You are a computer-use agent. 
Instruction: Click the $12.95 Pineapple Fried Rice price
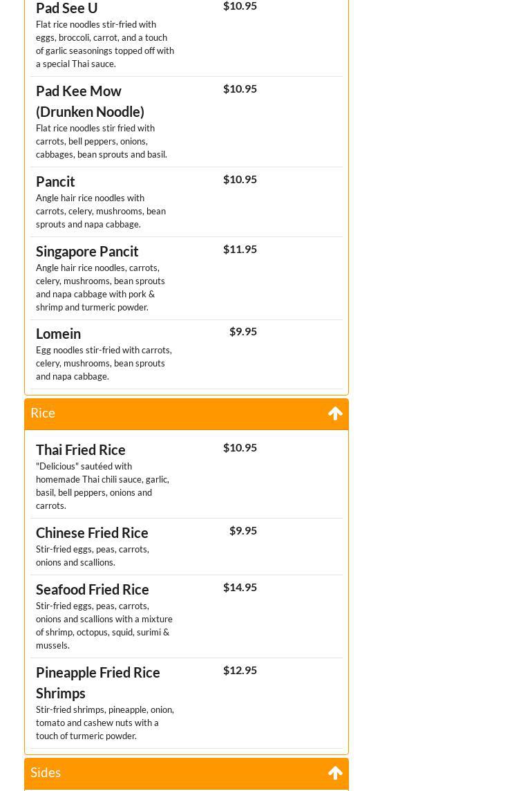[x=240, y=670]
